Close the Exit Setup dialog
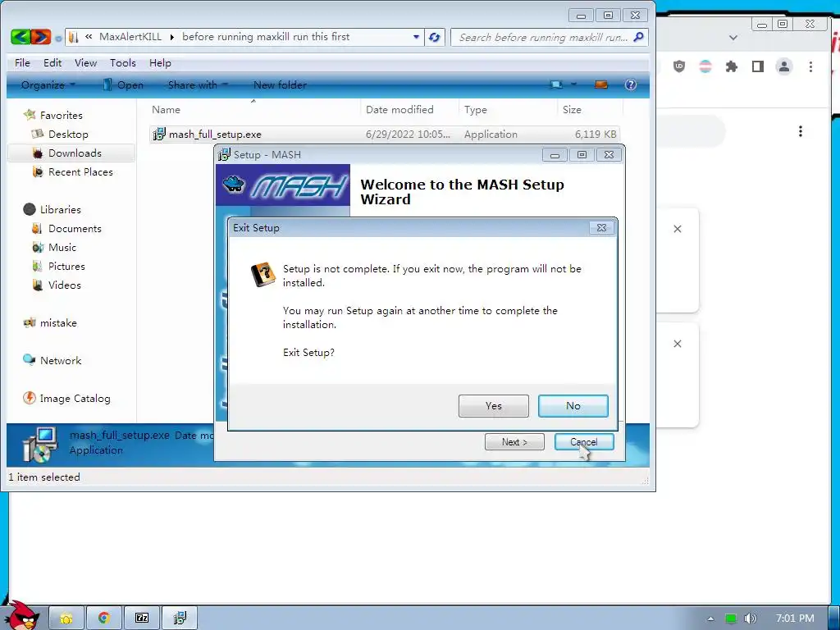The width and height of the screenshot is (840, 630). coord(601,228)
